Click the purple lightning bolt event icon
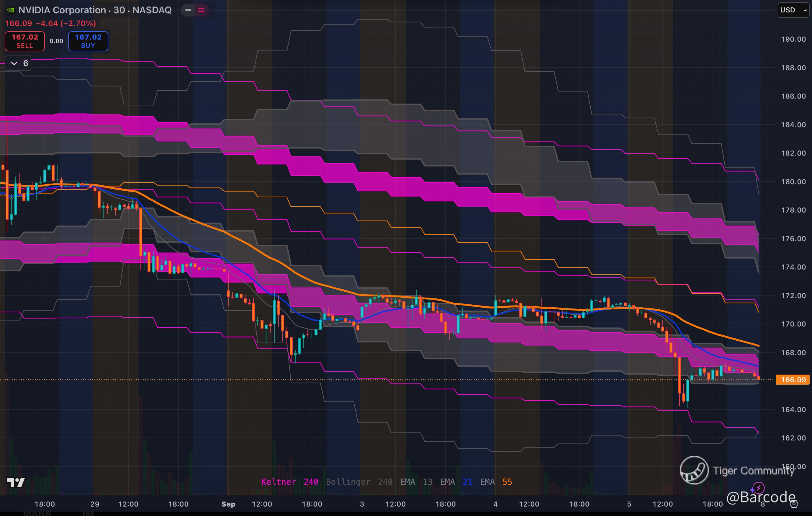Screen dimensions: 812x516 pyautogui.click(x=759, y=488)
